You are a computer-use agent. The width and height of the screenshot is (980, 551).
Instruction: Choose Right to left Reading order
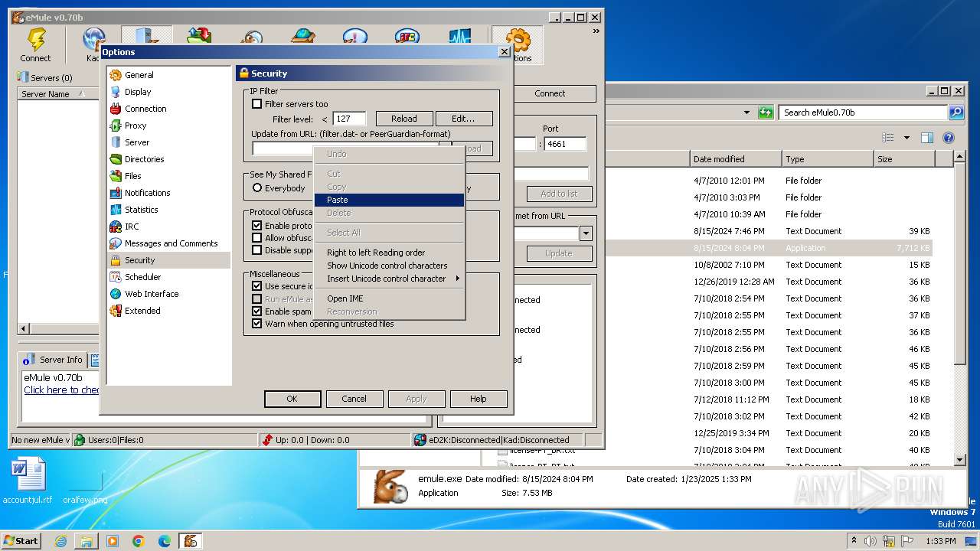point(389,253)
